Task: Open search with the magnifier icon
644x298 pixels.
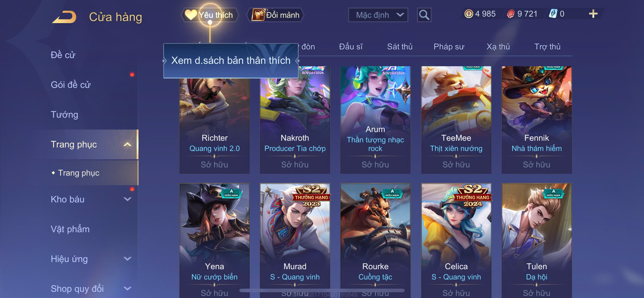Action: pos(424,15)
